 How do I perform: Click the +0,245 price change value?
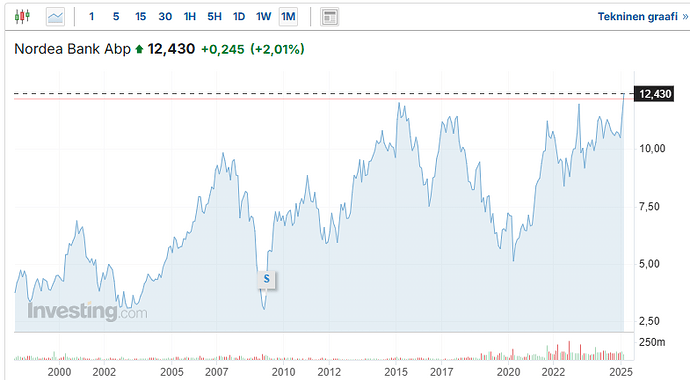point(223,49)
